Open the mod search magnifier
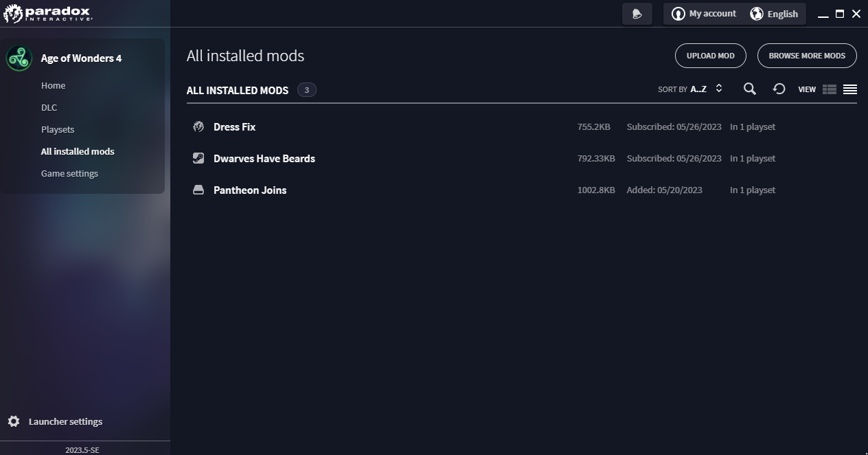 tap(750, 89)
